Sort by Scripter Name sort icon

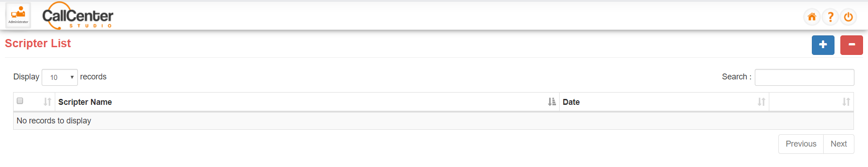pos(551,102)
